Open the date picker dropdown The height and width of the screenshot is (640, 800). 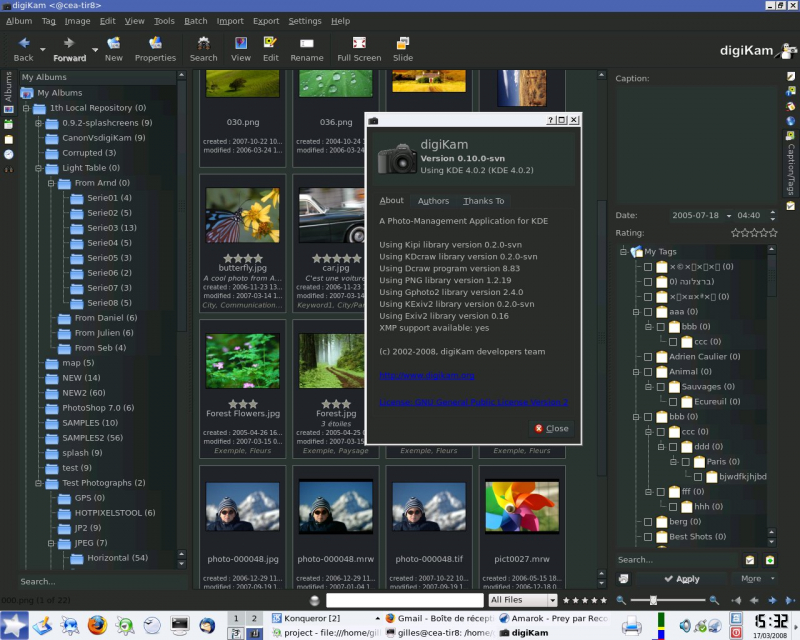click(728, 215)
